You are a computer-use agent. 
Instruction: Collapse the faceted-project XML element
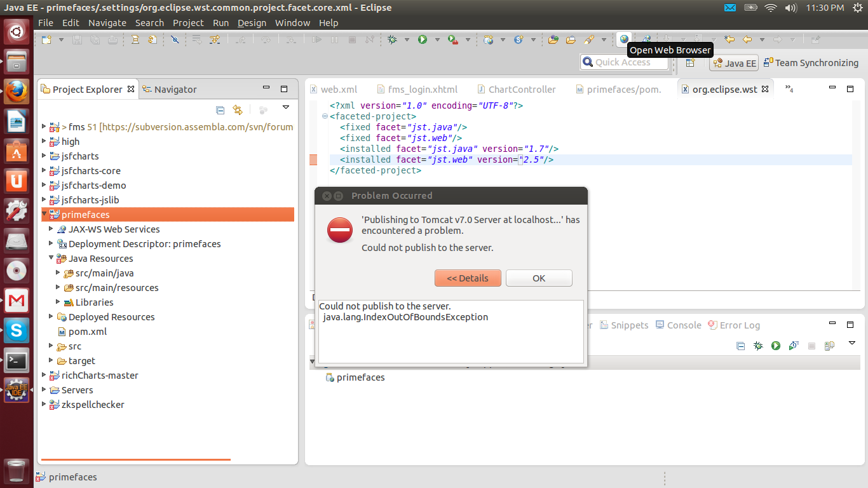(x=325, y=116)
